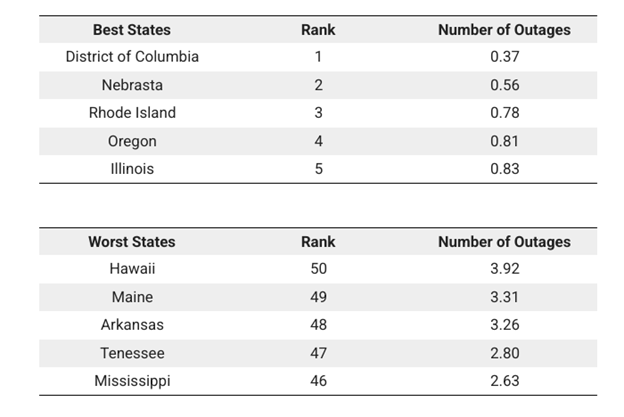This screenshot has height=417, width=624.
Task: Select the Mississippi cell
Action: pos(132,381)
